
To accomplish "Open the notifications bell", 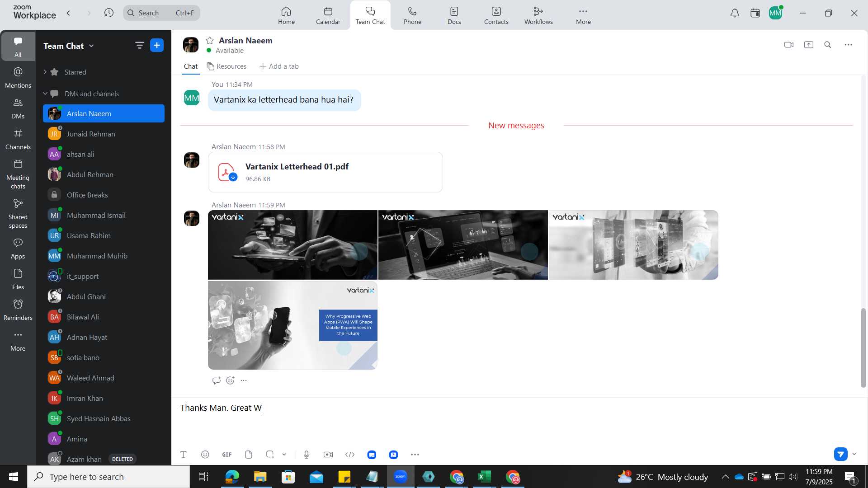I will pos(735,13).
